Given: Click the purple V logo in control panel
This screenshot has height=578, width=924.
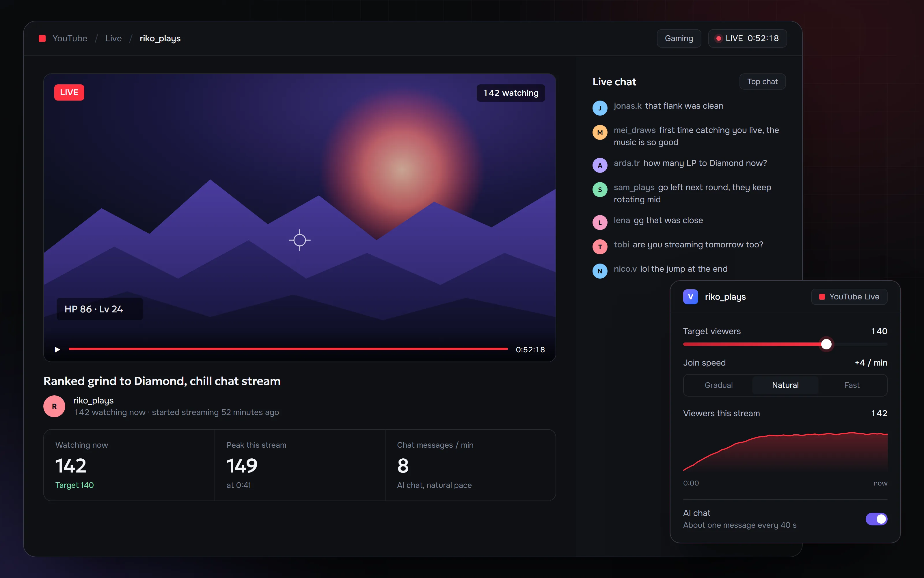Looking at the screenshot, I should 690,297.
